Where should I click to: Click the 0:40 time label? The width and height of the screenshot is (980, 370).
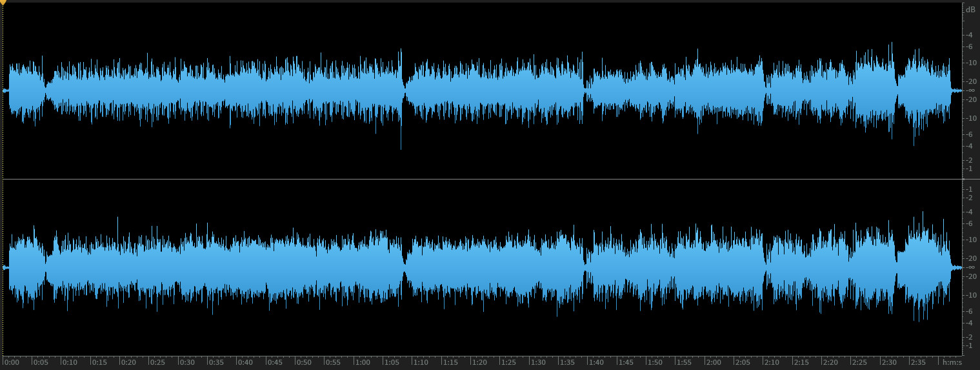246,362
